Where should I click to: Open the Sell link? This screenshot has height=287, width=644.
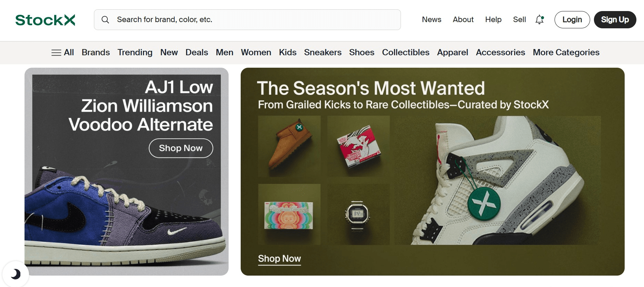click(519, 20)
